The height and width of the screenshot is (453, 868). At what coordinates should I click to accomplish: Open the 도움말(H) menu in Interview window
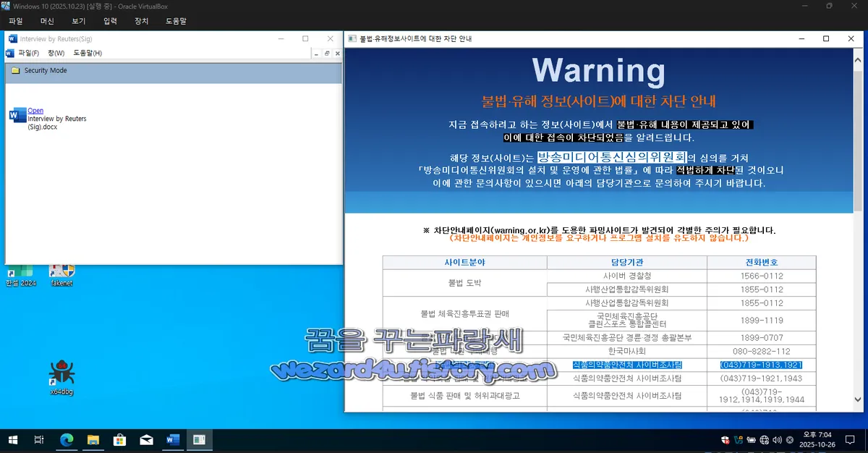click(x=88, y=53)
